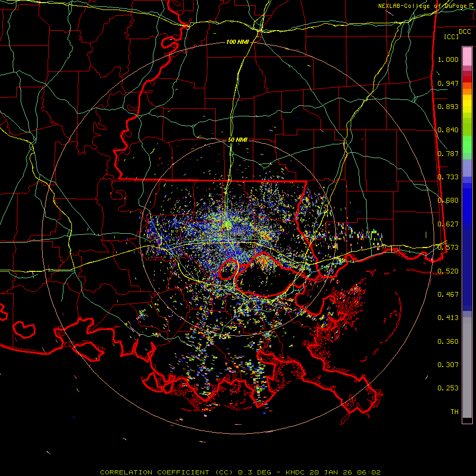Click the 0.947 color scale value
The image size is (476, 476).
[448, 83]
